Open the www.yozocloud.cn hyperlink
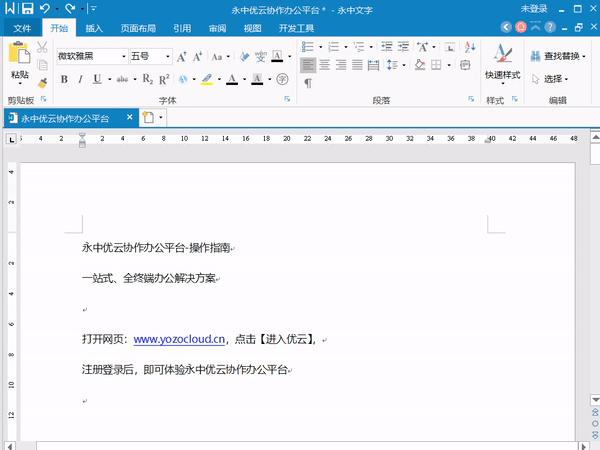 [179, 339]
